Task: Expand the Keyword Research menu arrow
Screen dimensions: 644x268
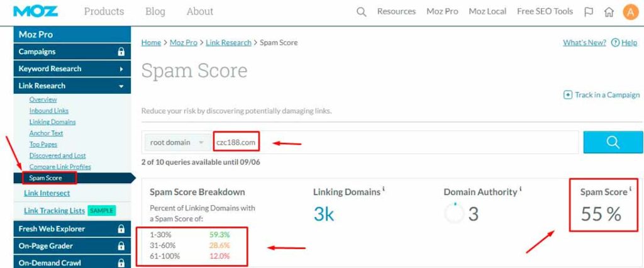Action: coord(121,69)
